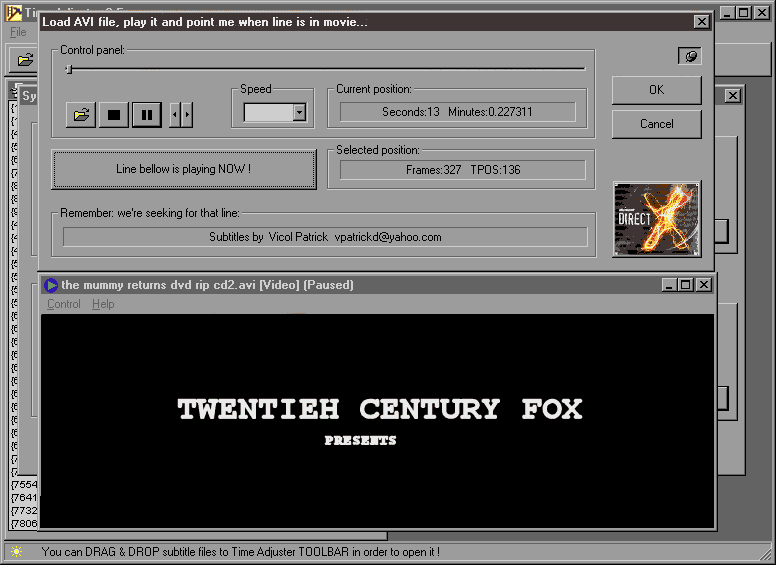
Task: Close the background Sy... dialog window
Action: [732, 95]
